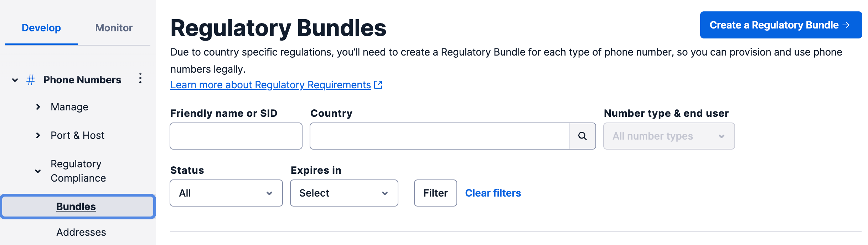Open Addresses in the sidebar

[x=81, y=232]
